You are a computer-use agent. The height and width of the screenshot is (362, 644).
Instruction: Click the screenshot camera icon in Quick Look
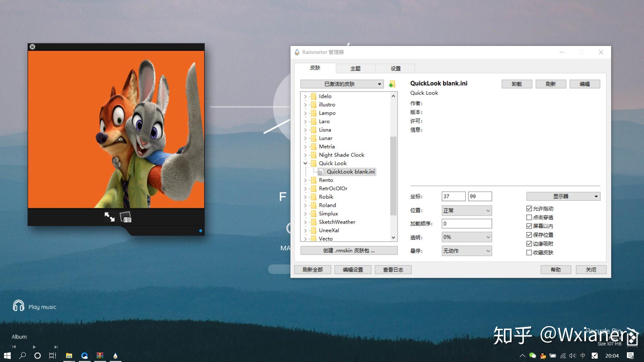pyautogui.click(x=125, y=217)
